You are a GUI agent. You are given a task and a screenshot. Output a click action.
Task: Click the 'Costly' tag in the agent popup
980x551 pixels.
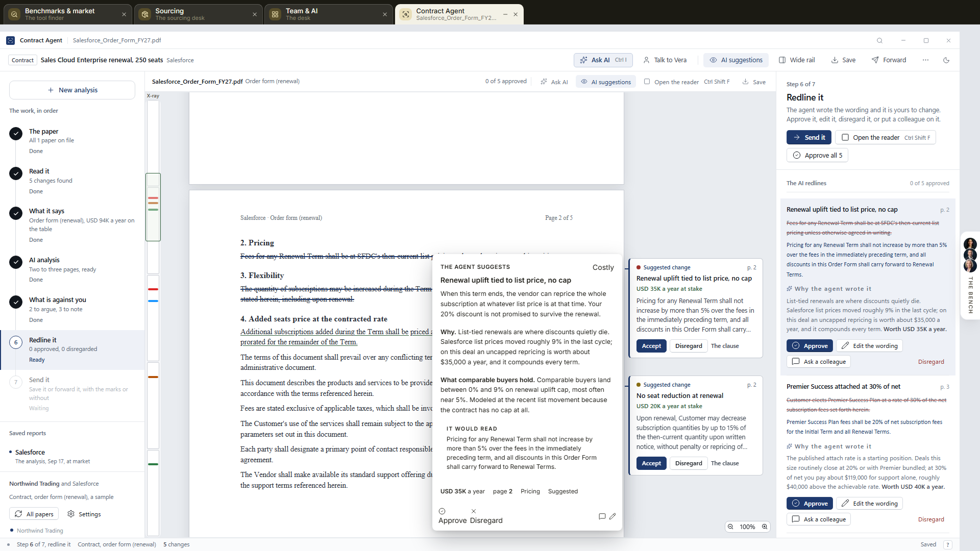pyautogui.click(x=603, y=267)
